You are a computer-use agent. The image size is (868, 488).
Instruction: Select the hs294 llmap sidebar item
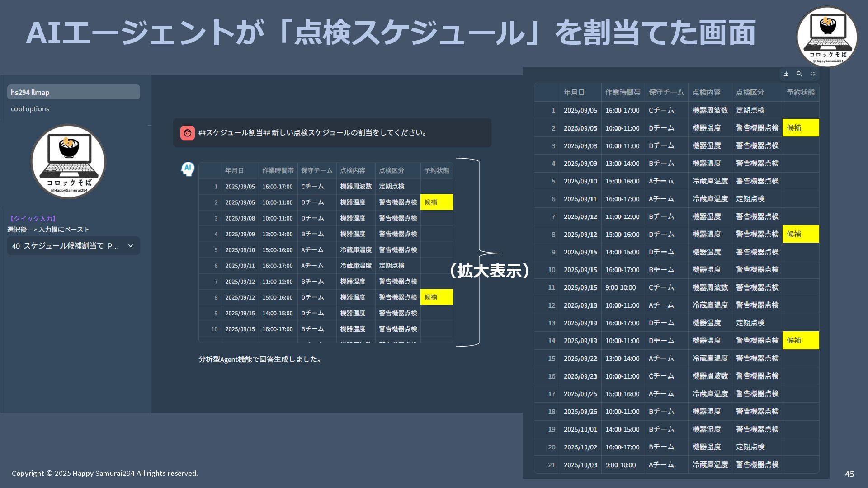73,92
